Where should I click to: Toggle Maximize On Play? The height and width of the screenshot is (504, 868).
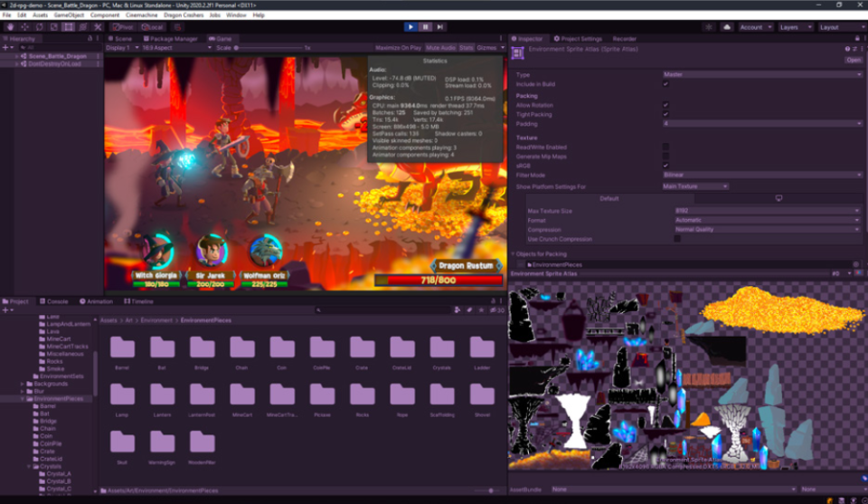click(x=398, y=48)
